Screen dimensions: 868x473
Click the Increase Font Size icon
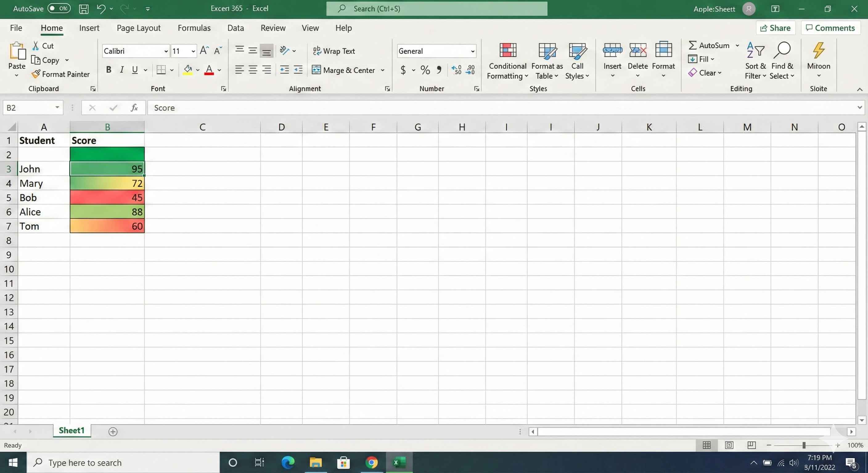(x=204, y=51)
